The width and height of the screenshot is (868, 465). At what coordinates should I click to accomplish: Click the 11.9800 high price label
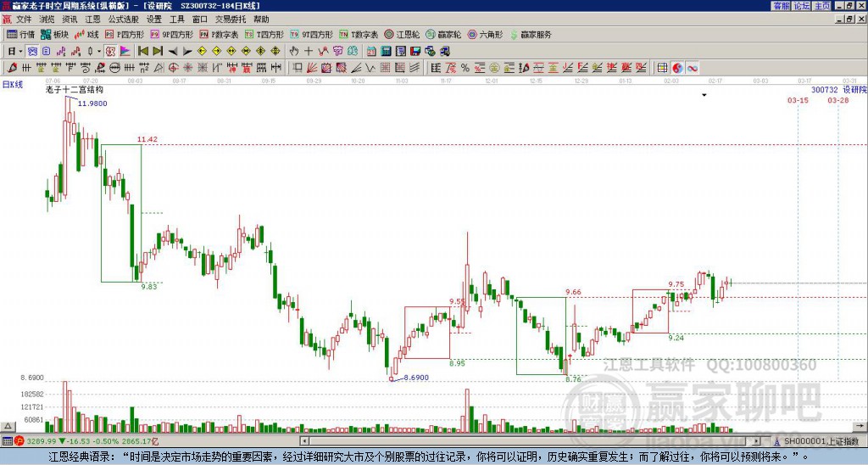pyautogui.click(x=92, y=104)
